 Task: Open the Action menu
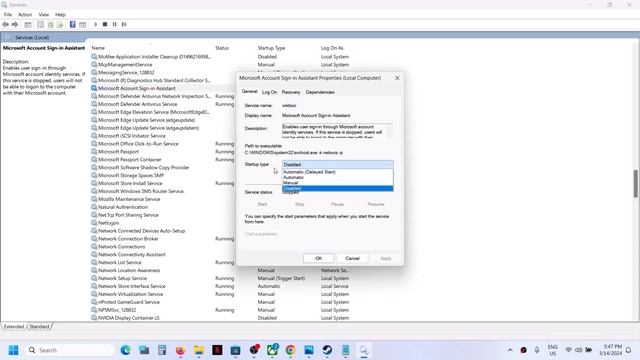pos(25,15)
